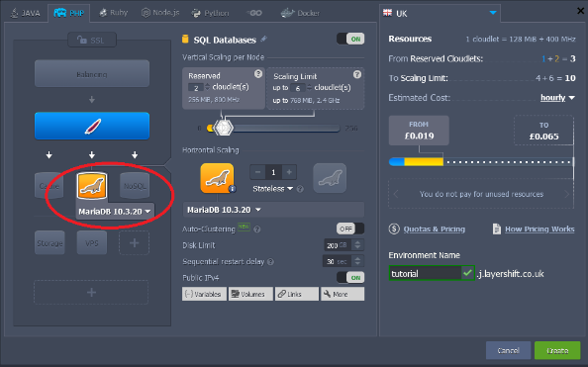Click the SSL lock button

(92, 40)
